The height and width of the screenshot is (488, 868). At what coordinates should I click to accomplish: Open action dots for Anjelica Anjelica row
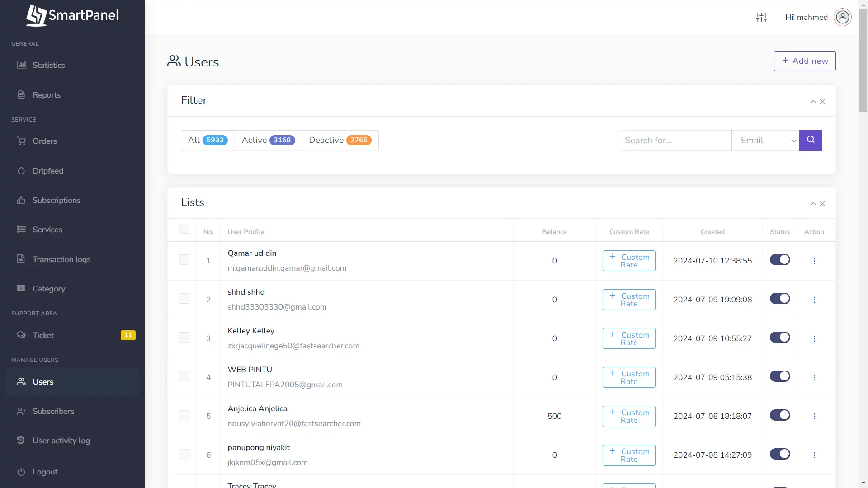[814, 417]
